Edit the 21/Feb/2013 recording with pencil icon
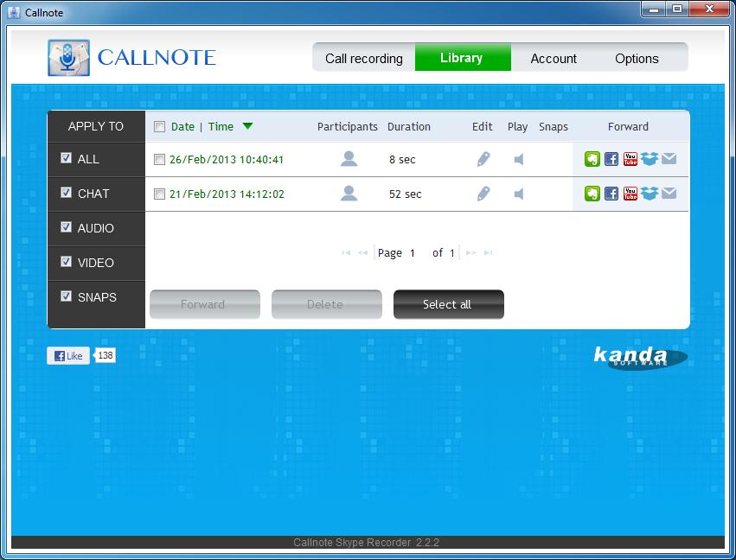The image size is (736, 560). tap(483, 194)
